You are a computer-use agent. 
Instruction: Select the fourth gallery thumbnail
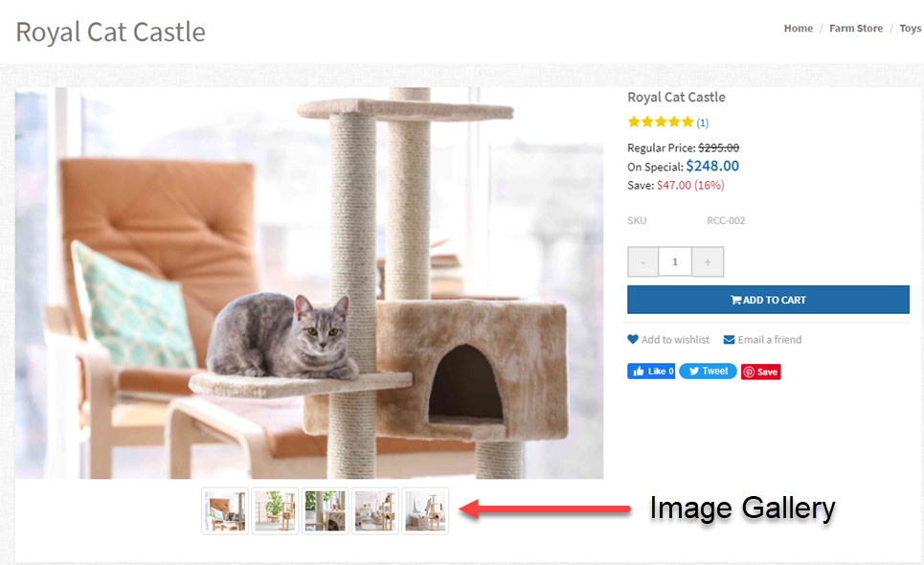tap(374, 510)
